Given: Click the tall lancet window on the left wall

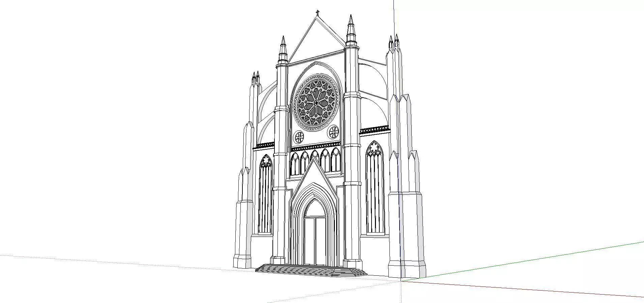Looking at the screenshot, I should (265, 194).
